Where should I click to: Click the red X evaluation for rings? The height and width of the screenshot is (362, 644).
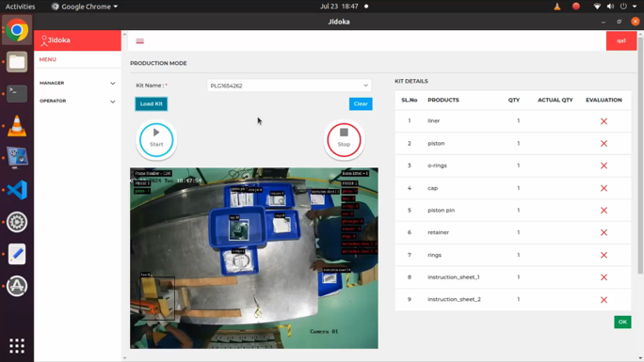(x=604, y=255)
